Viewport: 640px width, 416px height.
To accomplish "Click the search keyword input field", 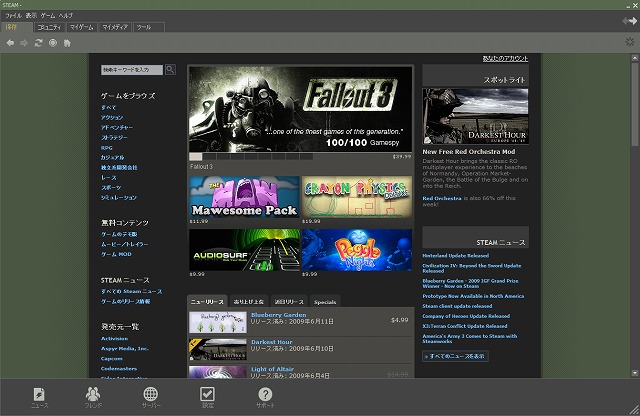I will pyautogui.click(x=130, y=70).
